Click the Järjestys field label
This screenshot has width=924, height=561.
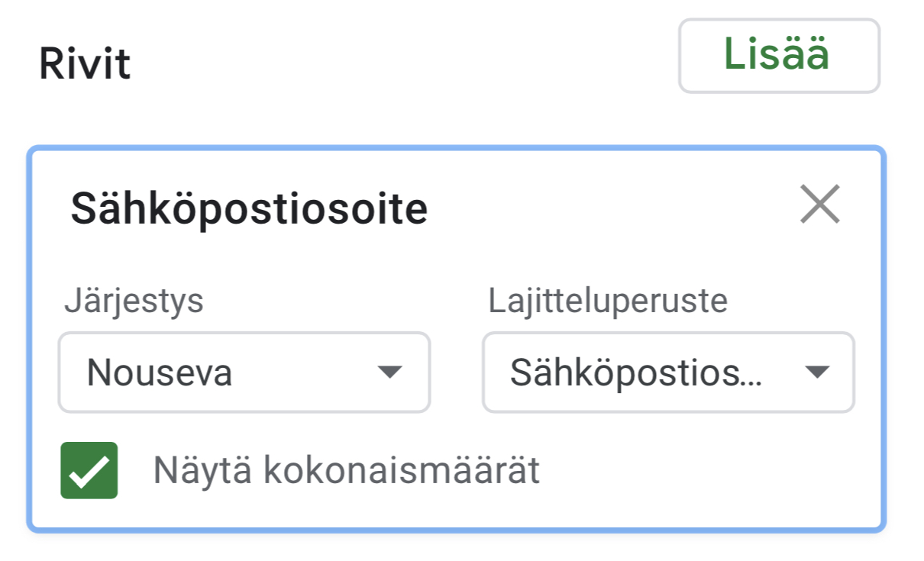[x=134, y=301]
